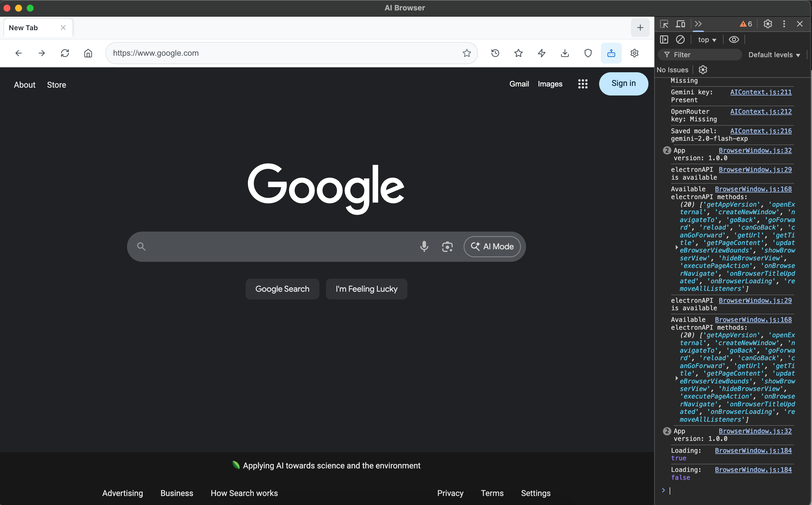Open AIContext.js:211 source link
812x505 pixels.
click(761, 92)
